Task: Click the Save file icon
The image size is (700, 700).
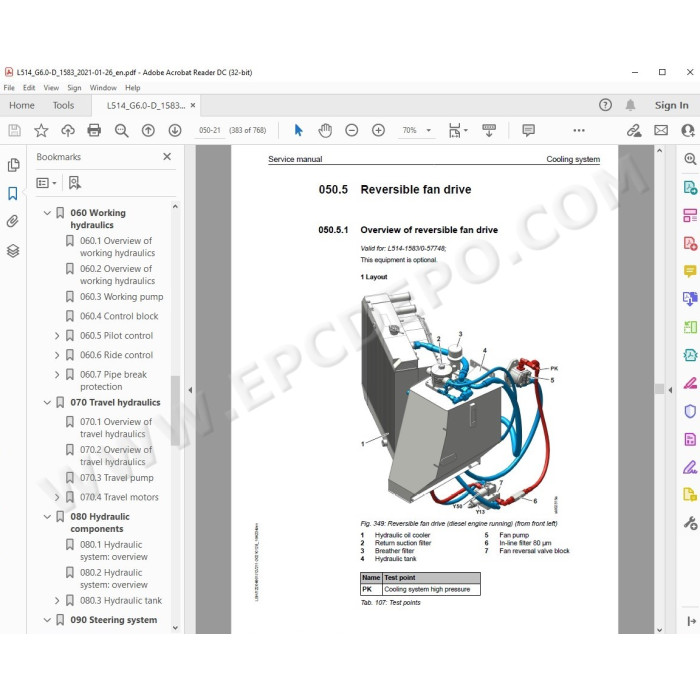Action: [x=14, y=130]
